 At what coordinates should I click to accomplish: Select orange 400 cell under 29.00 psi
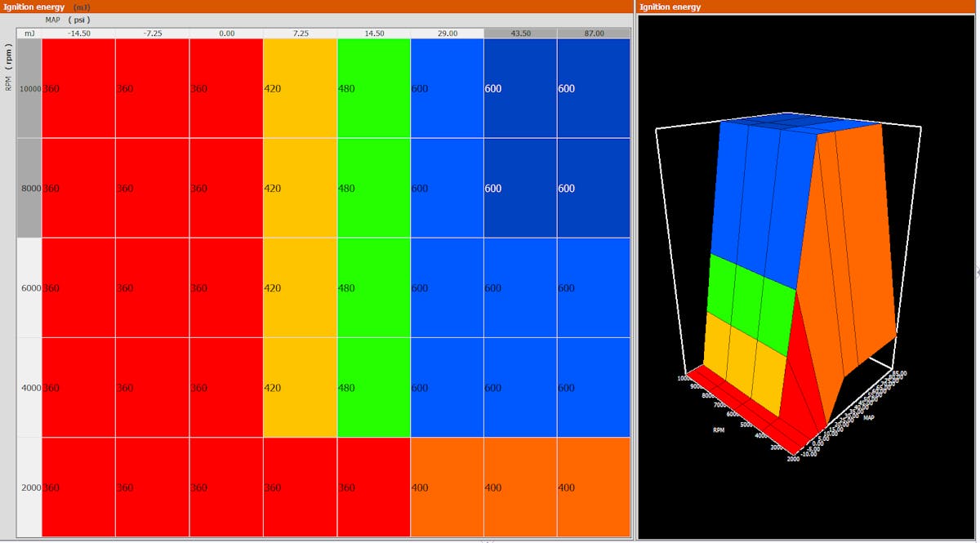coord(447,487)
